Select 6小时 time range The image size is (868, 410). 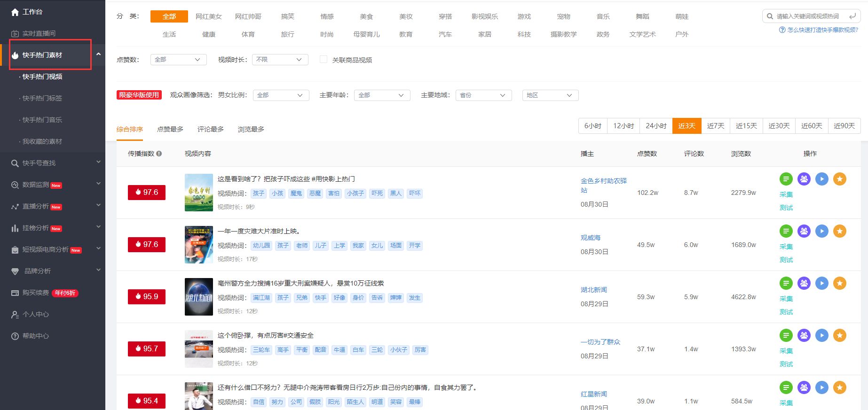[x=593, y=126]
